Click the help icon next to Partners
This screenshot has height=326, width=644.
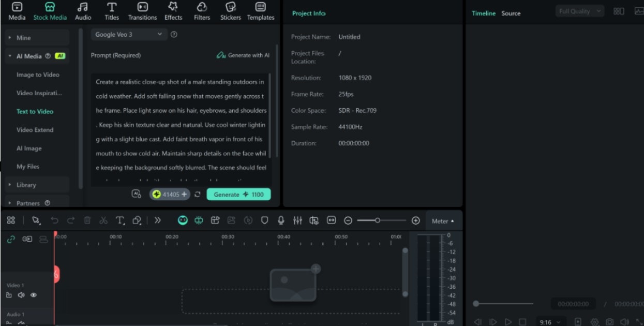(x=48, y=203)
